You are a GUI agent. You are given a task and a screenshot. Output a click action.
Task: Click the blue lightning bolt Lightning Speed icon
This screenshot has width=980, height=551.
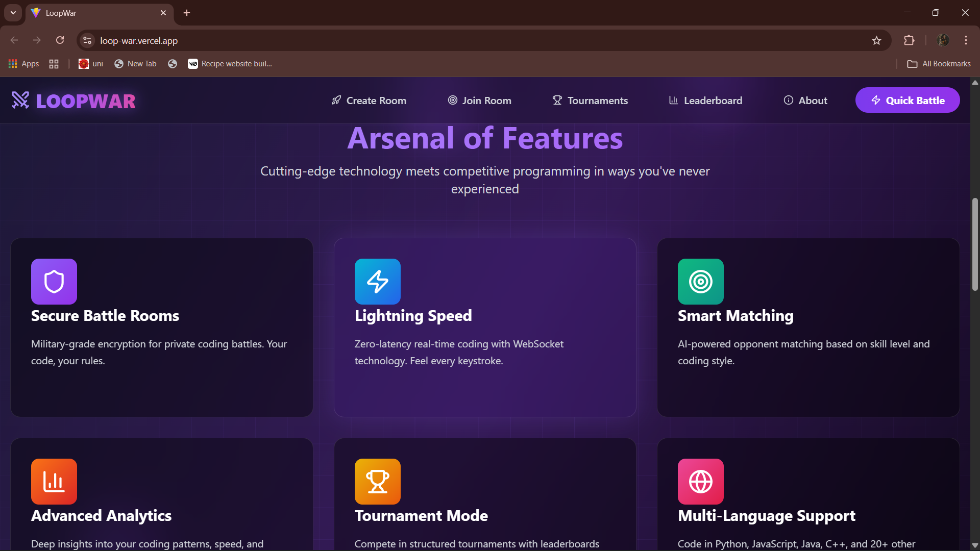(x=378, y=282)
